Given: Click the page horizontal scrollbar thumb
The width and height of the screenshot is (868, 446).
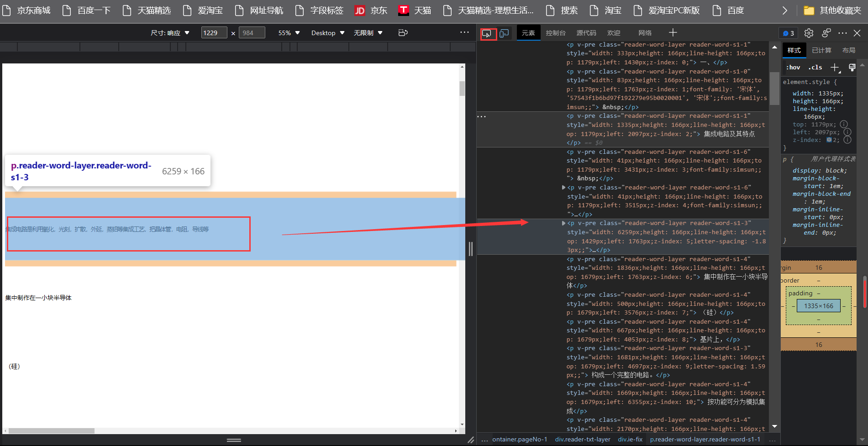Looking at the screenshot, I should pyautogui.click(x=51, y=431).
